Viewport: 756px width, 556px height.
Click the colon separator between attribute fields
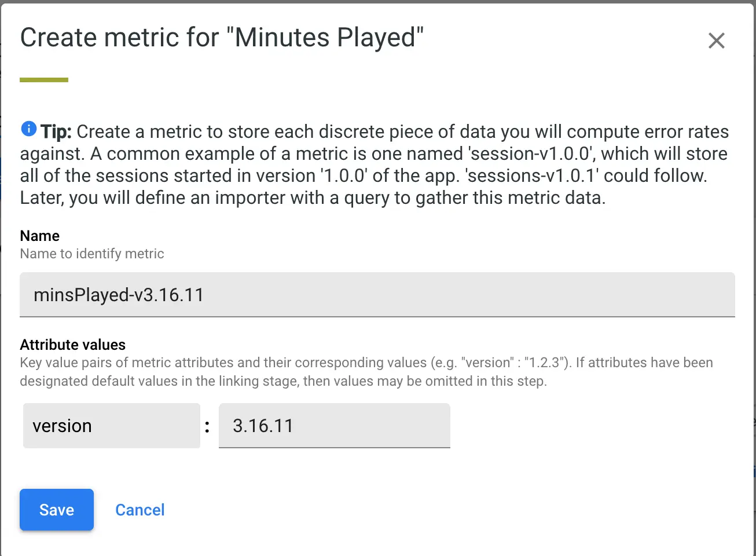207,427
